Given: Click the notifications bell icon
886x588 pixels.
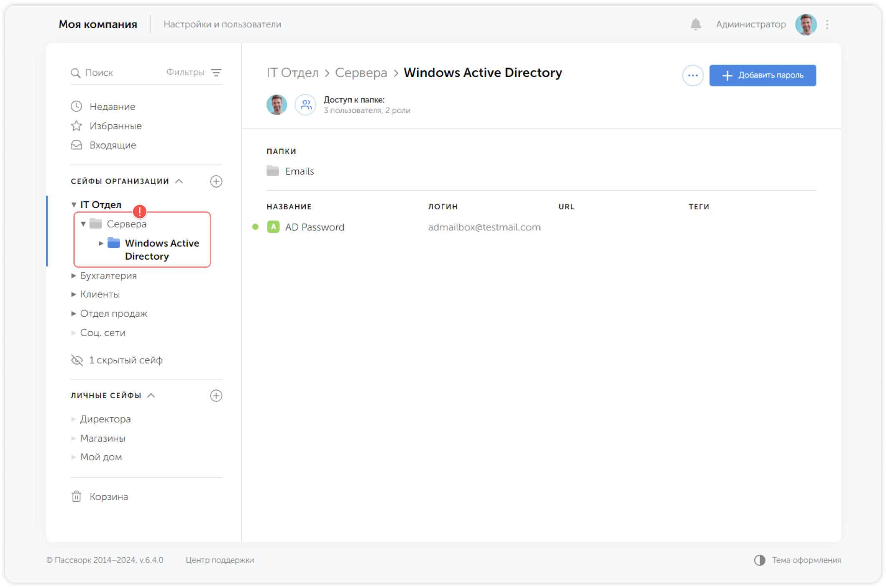Looking at the screenshot, I should point(695,24).
